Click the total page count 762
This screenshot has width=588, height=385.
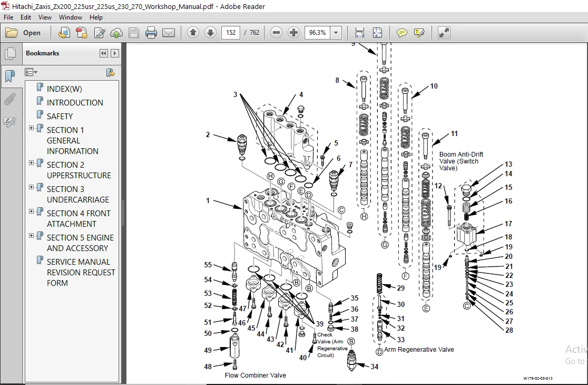tap(254, 33)
